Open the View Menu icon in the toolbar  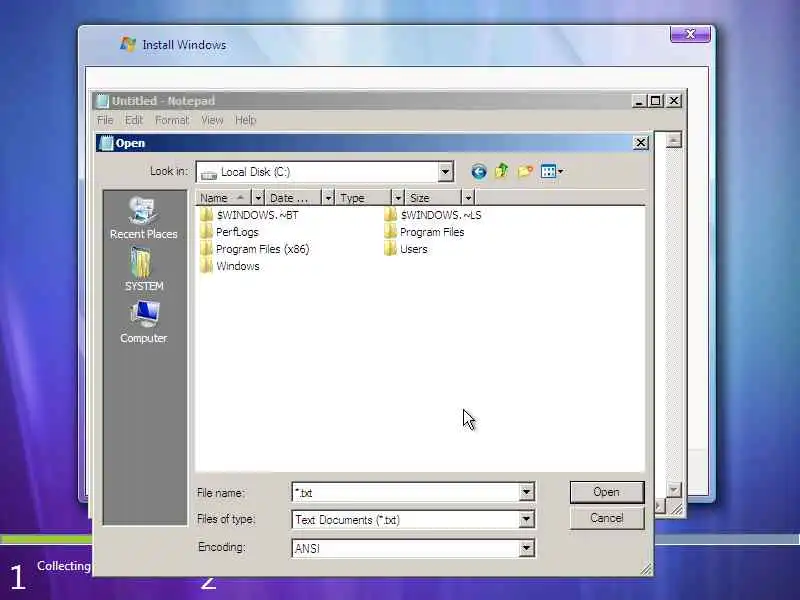click(552, 171)
